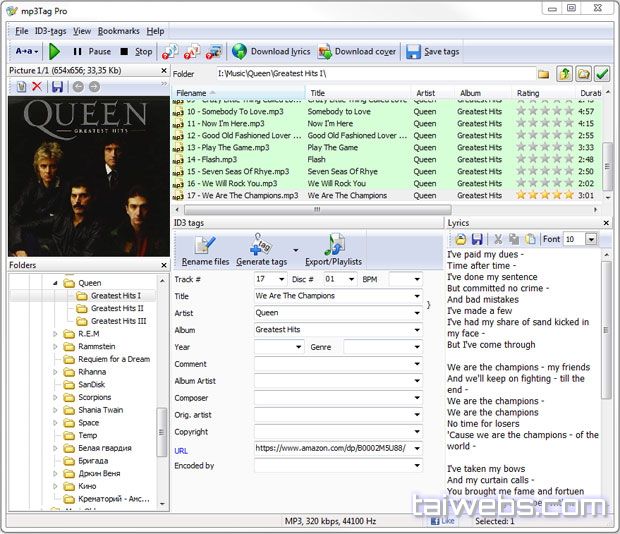Open the lyrics Font size dropdown

591,239
